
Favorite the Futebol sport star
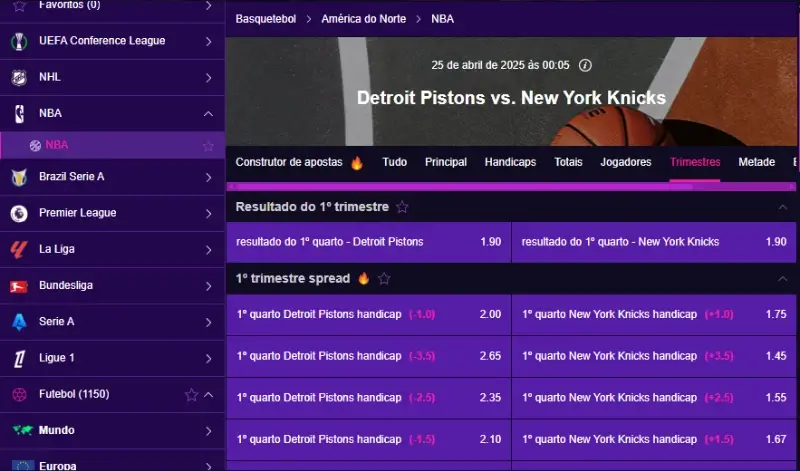191,394
